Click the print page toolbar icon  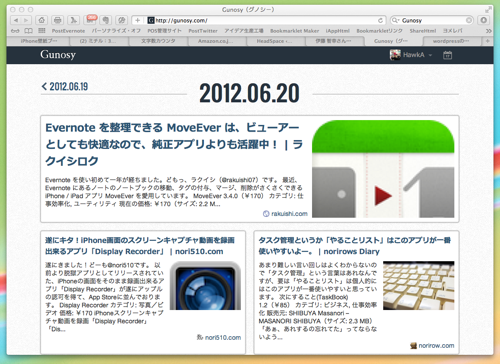[58, 20]
